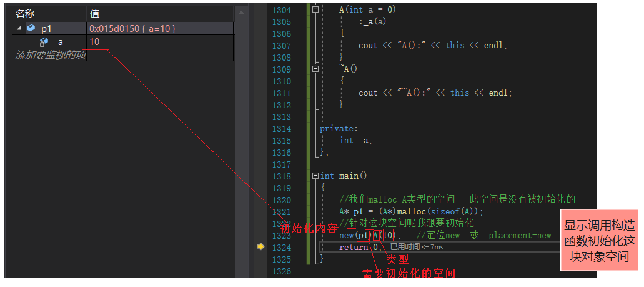Click the malloc(sizeof(A)) call
Screen dimensions: 644x287
pyautogui.click(x=440, y=212)
